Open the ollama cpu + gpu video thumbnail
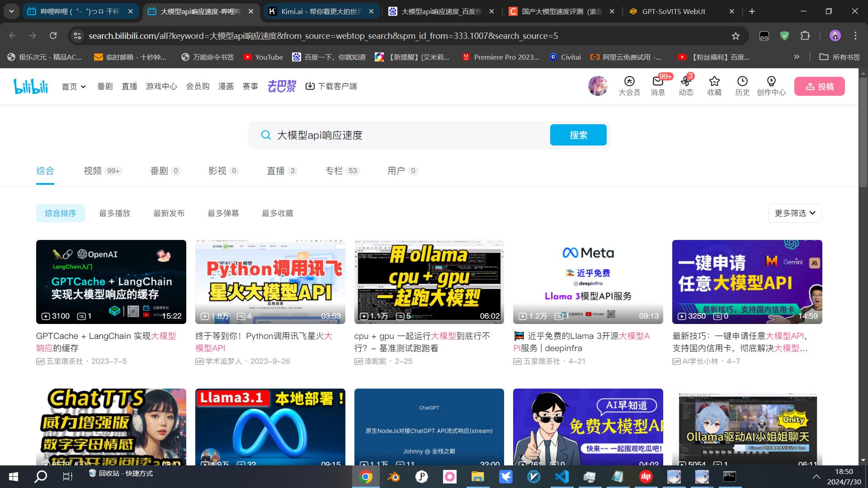Image resolution: width=868 pixels, height=488 pixels. tap(429, 282)
